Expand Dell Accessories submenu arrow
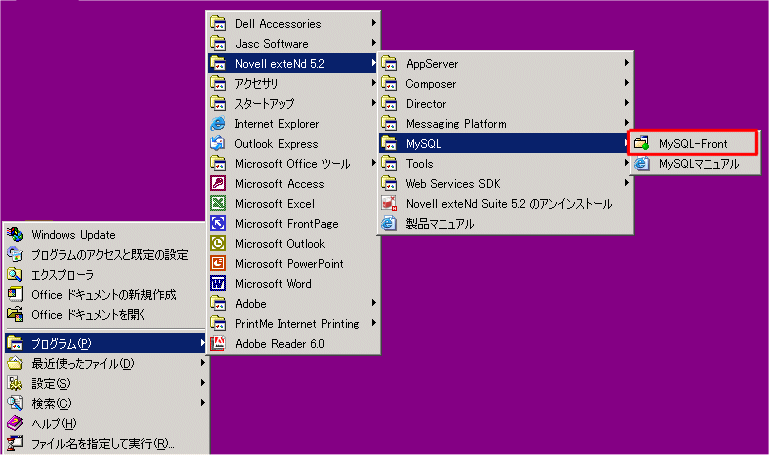 tap(374, 23)
